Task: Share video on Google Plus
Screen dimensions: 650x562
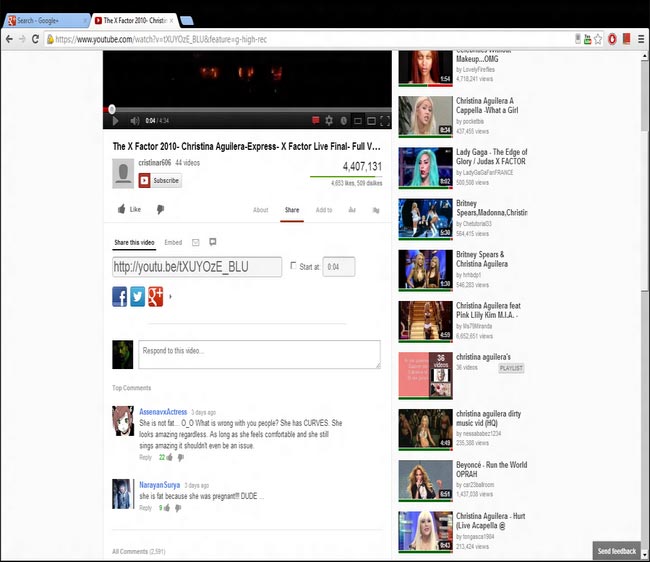Action: (156, 297)
